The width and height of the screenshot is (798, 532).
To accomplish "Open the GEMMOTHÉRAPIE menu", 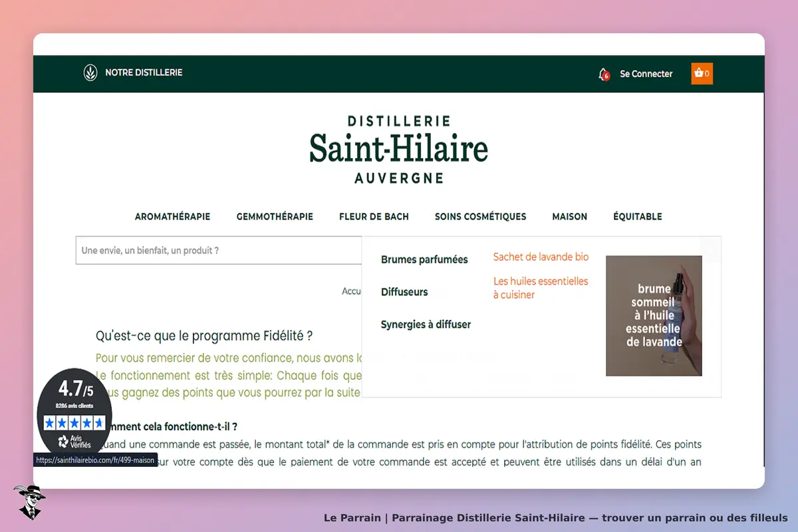I will (x=275, y=217).
